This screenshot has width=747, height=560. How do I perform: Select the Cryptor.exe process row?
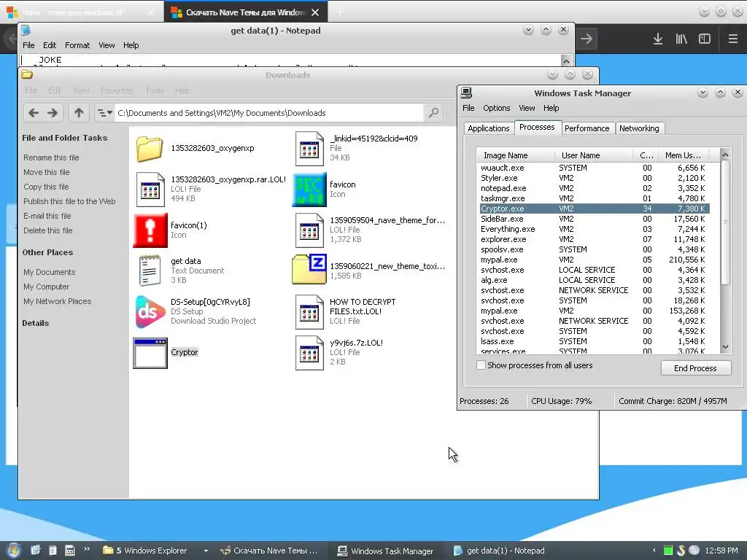[x=595, y=209]
